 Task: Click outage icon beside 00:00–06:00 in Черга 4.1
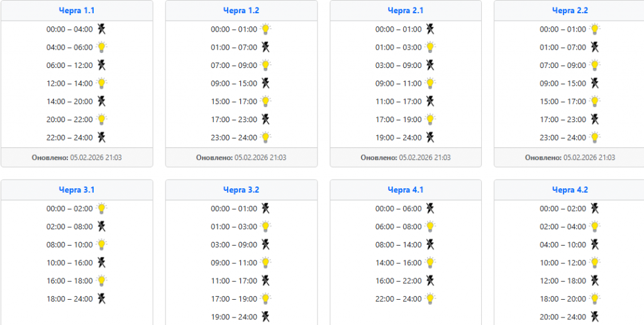coord(430,208)
